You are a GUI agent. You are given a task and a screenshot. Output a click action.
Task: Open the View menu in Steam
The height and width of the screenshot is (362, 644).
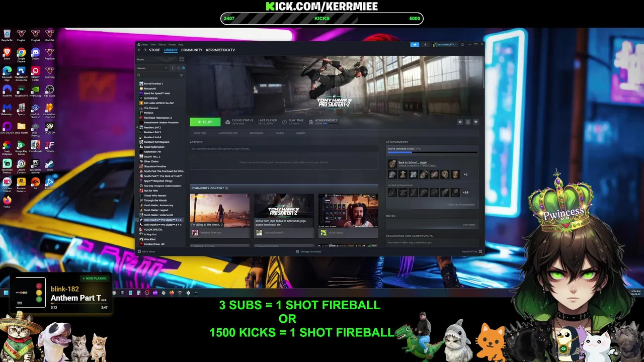click(x=153, y=45)
